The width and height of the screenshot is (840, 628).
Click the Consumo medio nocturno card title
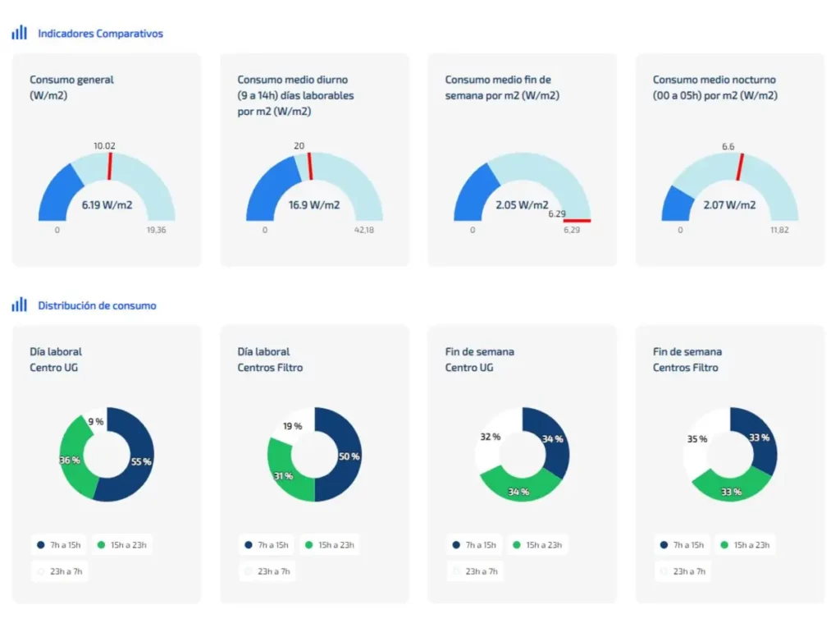[x=714, y=87]
